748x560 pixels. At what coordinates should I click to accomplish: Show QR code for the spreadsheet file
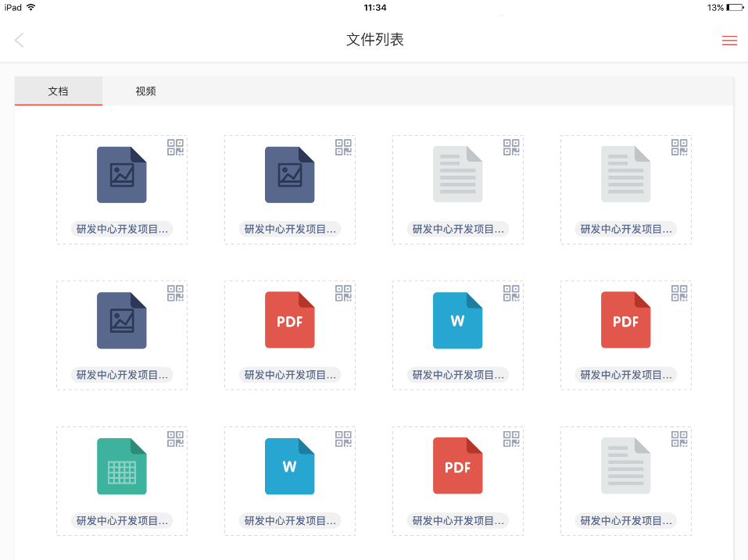[x=175, y=439]
